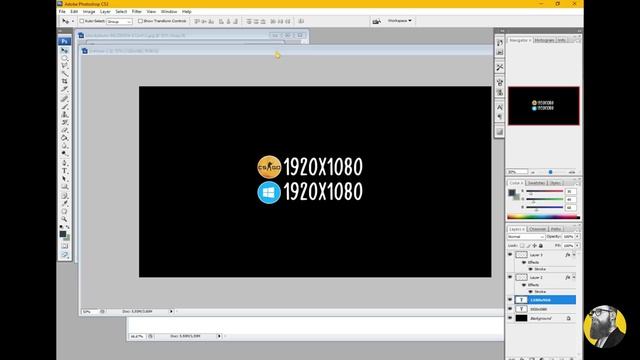Click the R value field in Color panel
Screen dimensions: 640x360
(x=570, y=191)
